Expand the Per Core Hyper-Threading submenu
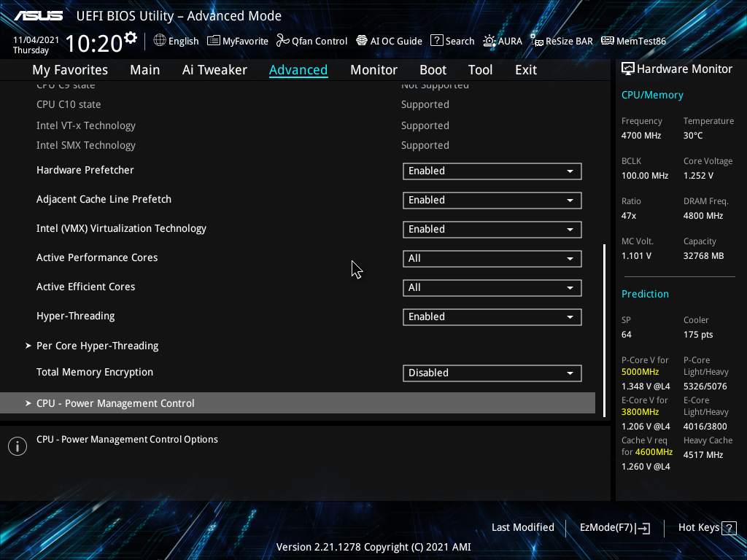Screen dimensions: 747x560 click(x=97, y=346)
